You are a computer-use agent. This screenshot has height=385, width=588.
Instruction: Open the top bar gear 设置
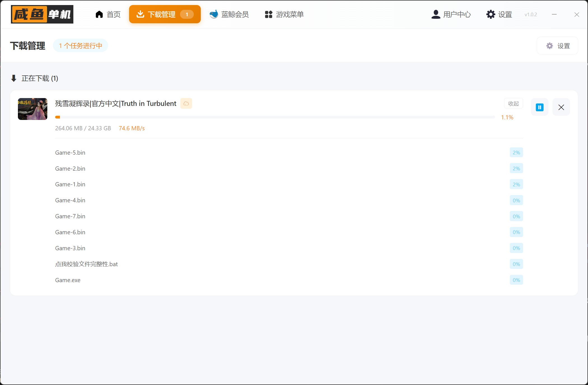coord(499,14)
